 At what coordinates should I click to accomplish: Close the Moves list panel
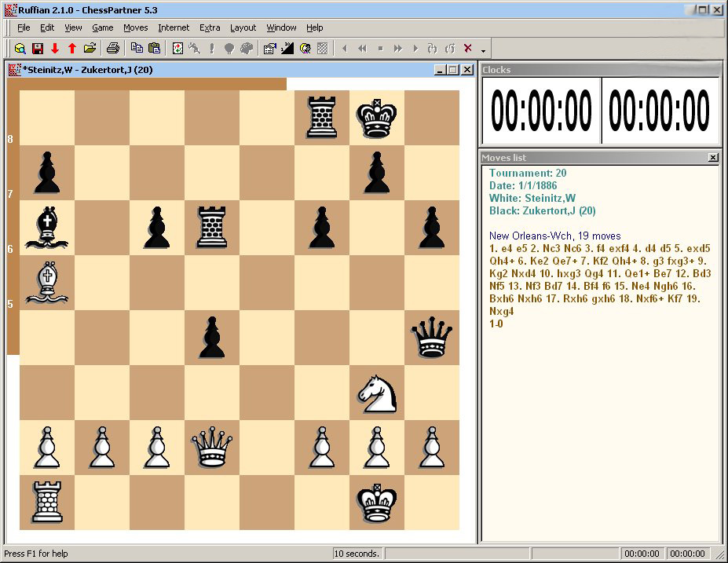point(712,158)
